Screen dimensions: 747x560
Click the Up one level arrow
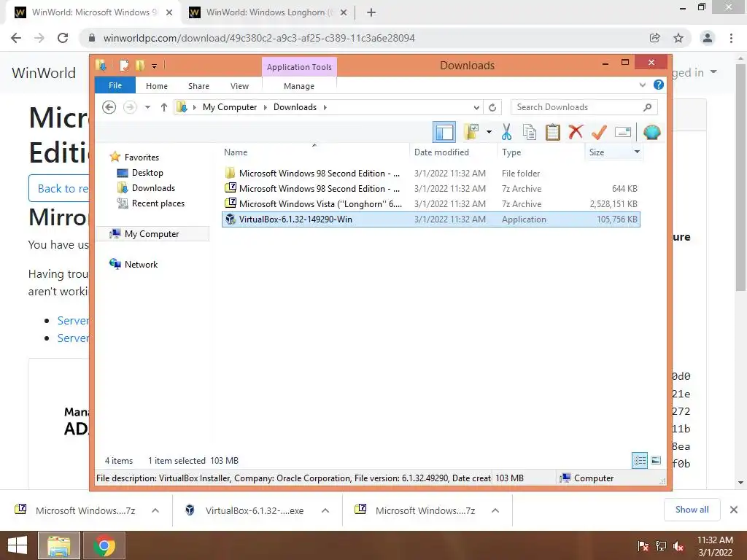coord(164,107)
